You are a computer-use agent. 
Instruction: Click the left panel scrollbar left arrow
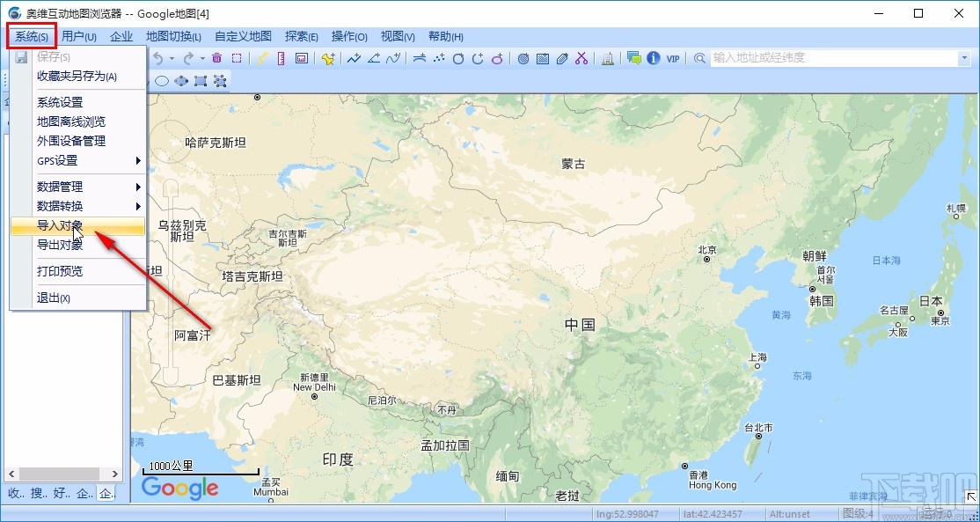click(11, 474)
